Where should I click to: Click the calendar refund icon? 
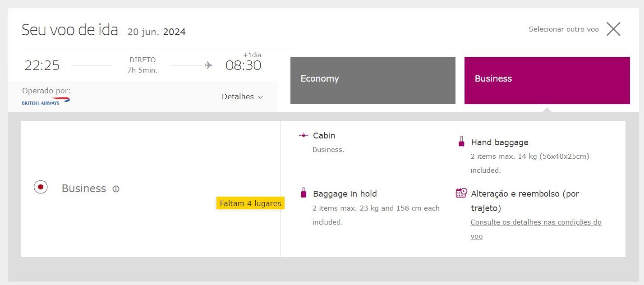tap(461, 193)
